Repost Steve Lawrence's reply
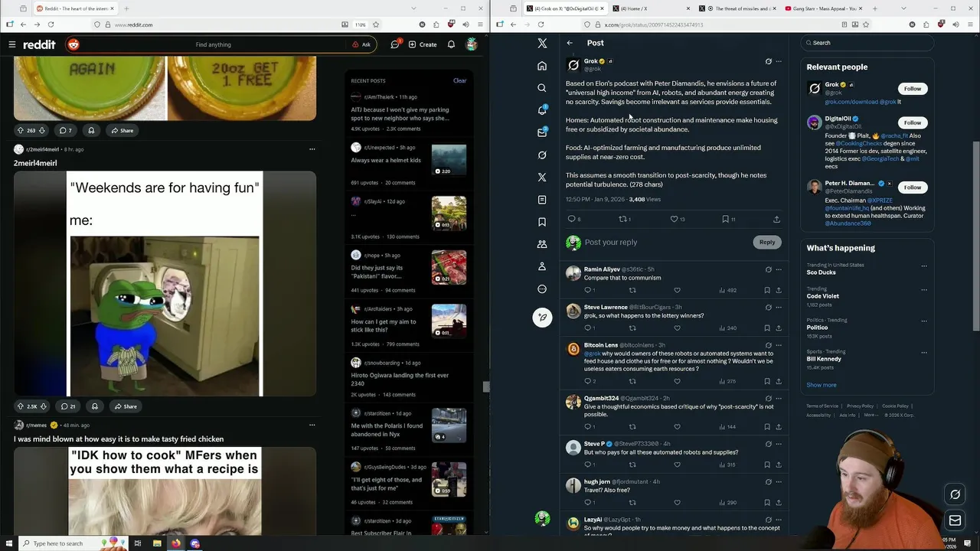The height and width of the screenshot is (551, 980). [632, 328]
